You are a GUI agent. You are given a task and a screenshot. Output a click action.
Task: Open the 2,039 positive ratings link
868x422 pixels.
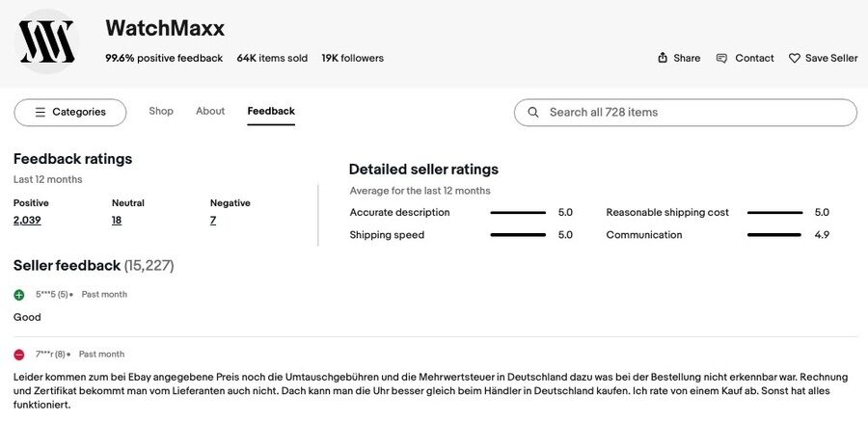tap(27, 221)
